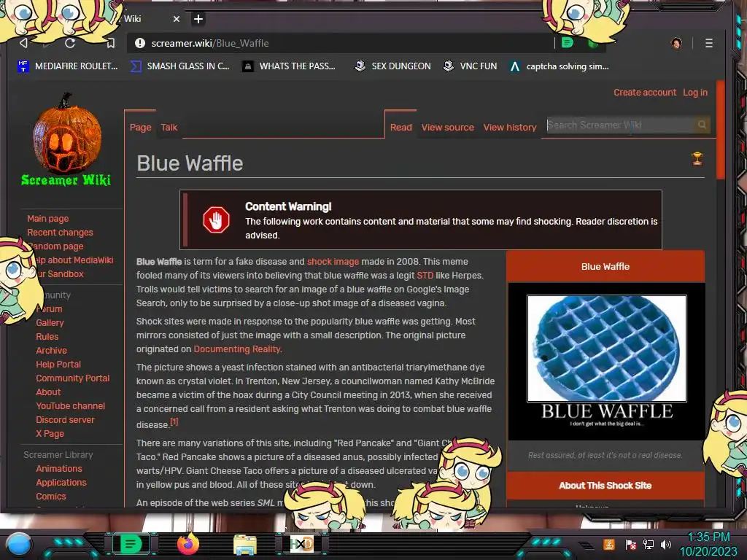This screenshot has height=560, width=747.
Task: Open the Rules sidebar link
Action: [x=47, y=336]
